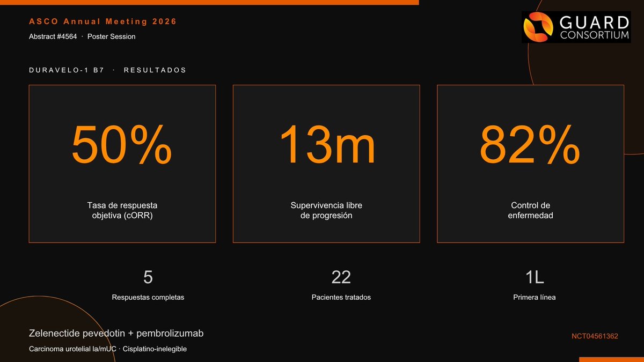Click the "Primera línea" label

(535, 297)
